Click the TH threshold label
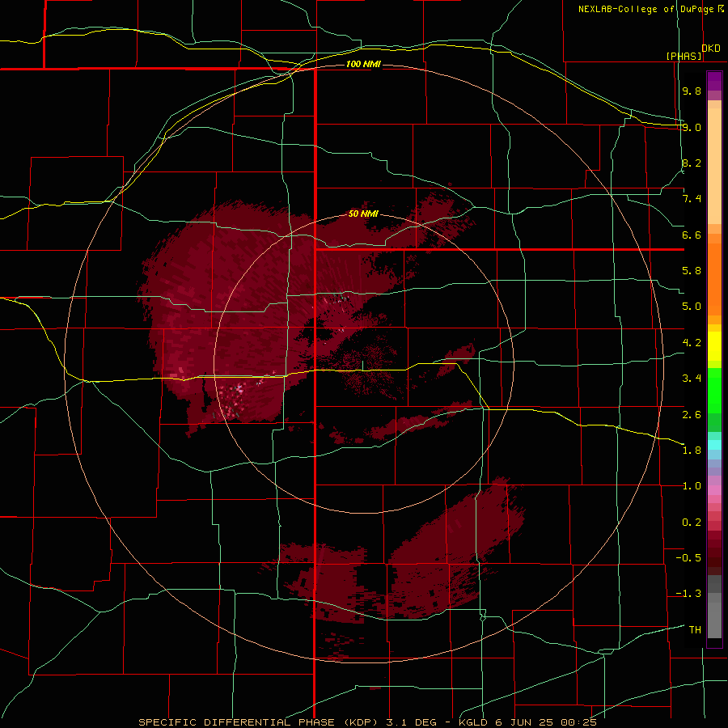This screenshot has height=728, width=728. (695, 630)
